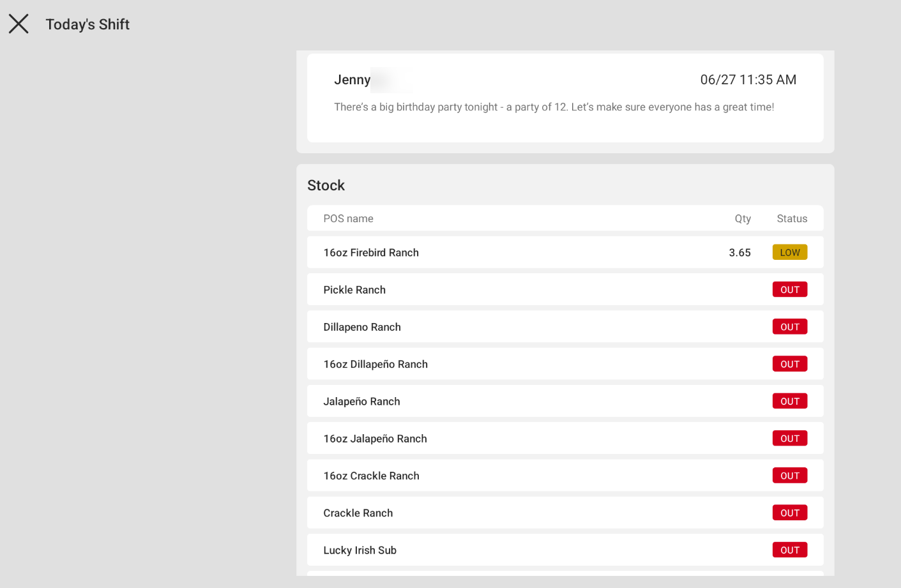Screen dimensions: 901x588
Task: Click the Status column header
Action: (792, 218)
